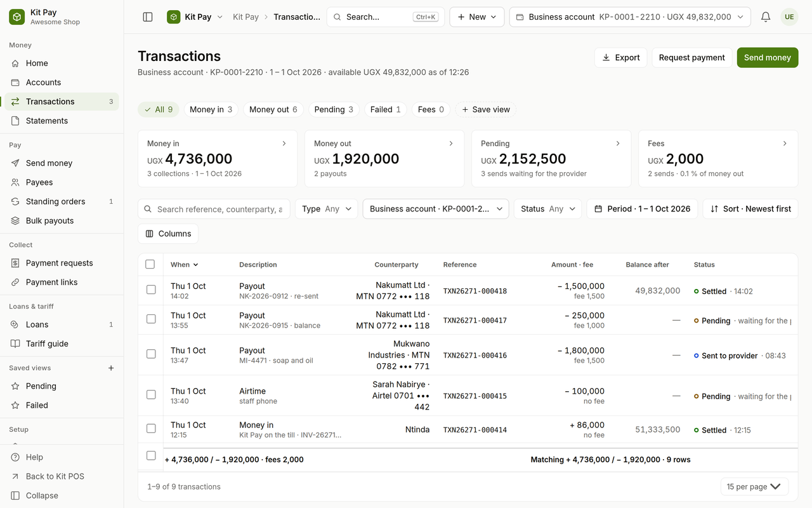
Task: Open the notifications bell
Action: pos(766,17)
